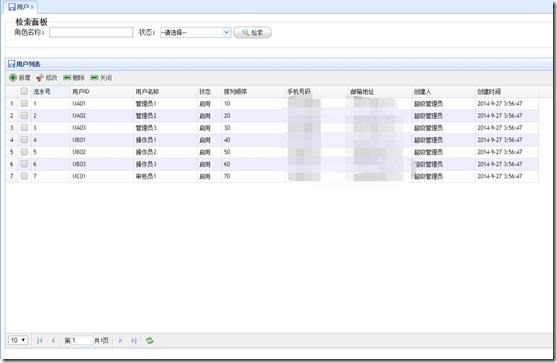Toggle the select-all header checkbox
The width and height of the screenshot is (557, 363).
point(24,91)
